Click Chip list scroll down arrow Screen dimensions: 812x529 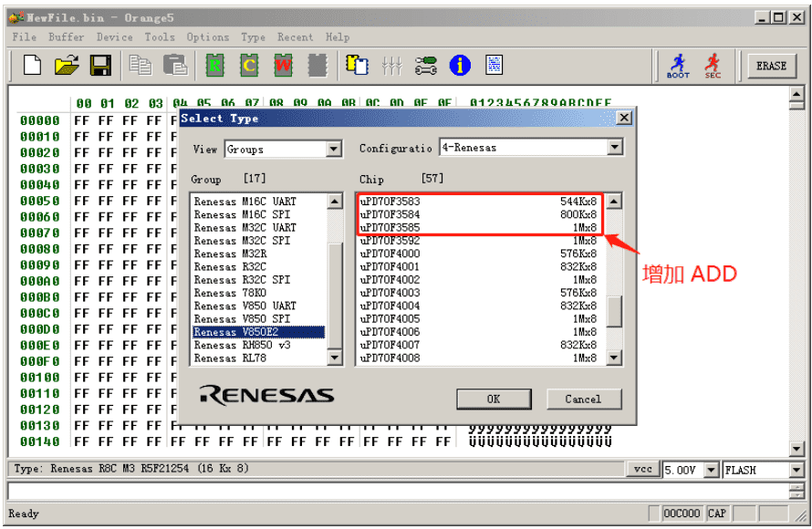[614, 358]
